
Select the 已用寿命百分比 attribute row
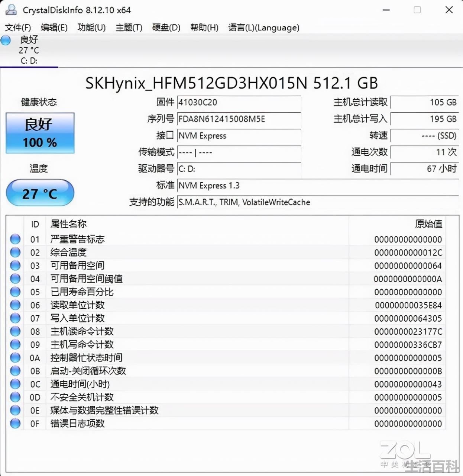(226, 292)
